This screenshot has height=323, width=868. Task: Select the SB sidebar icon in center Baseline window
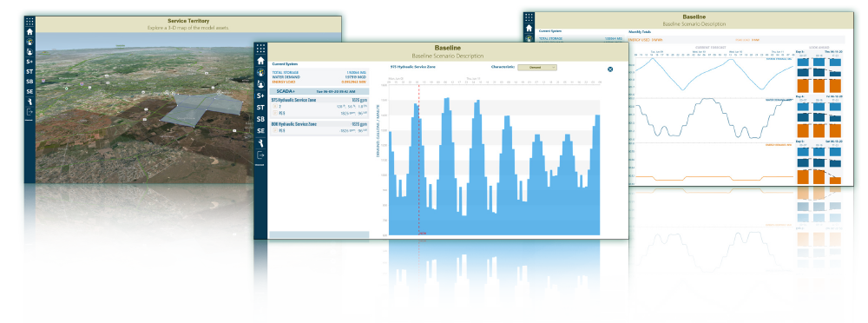click(x=260, y=119)
